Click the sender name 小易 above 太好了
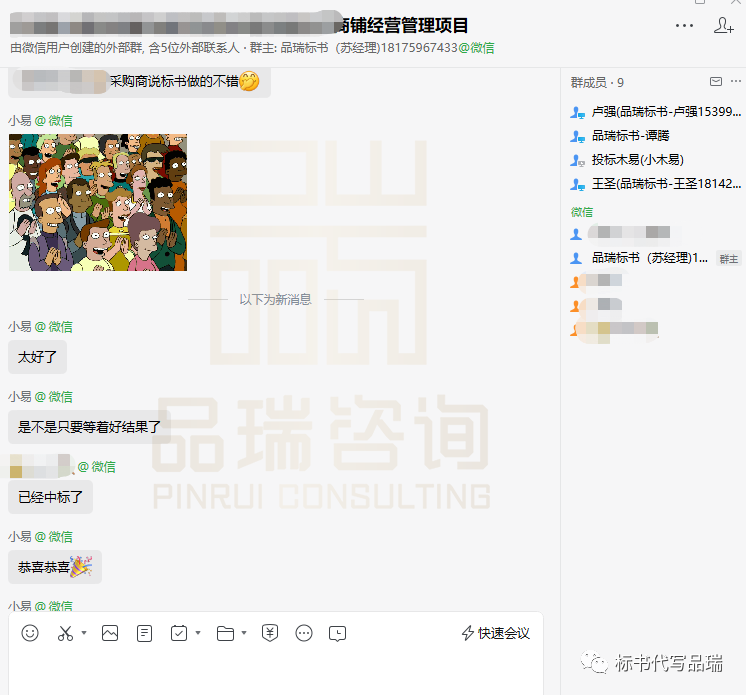Viewport: 746px width, 695px height. tap(20, 327)
